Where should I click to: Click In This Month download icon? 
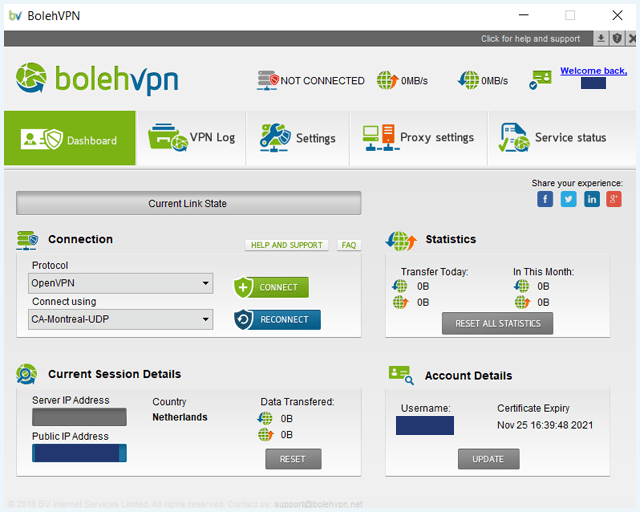521,286
